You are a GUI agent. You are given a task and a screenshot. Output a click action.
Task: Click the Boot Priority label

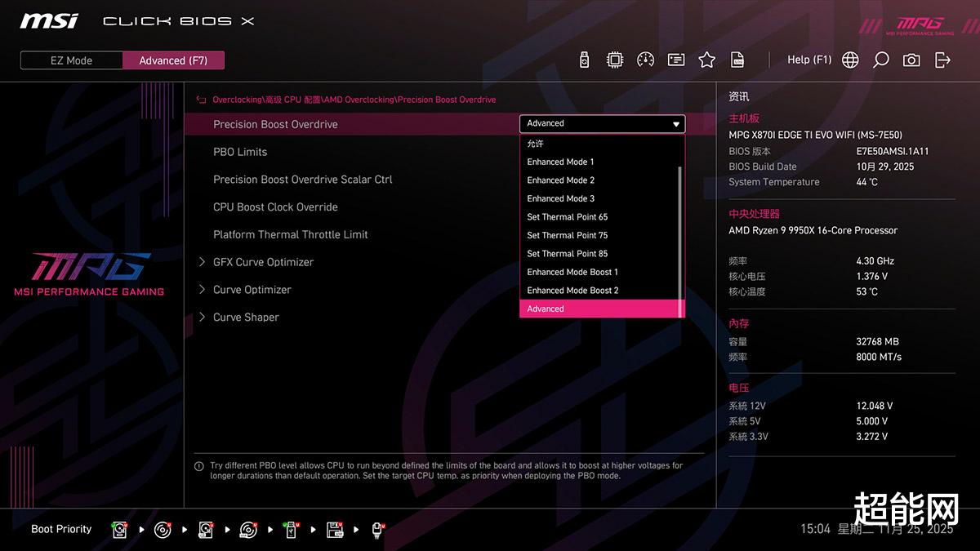click(x=61, y=529)
